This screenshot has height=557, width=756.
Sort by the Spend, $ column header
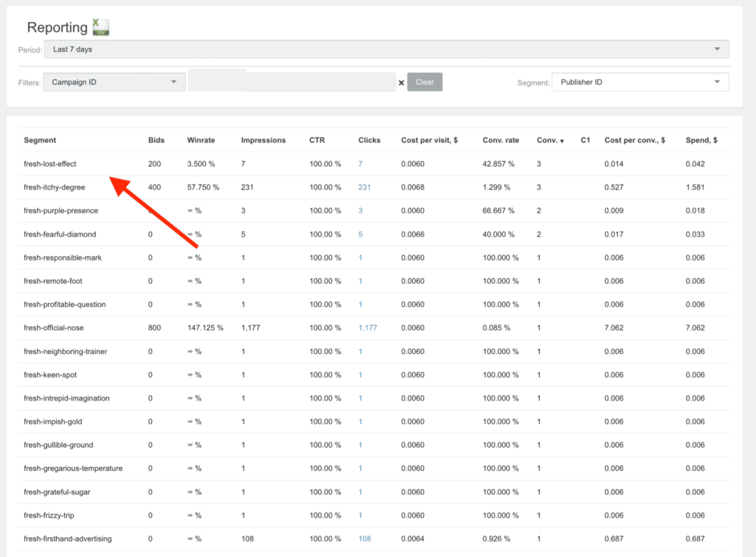pos(701,140)
